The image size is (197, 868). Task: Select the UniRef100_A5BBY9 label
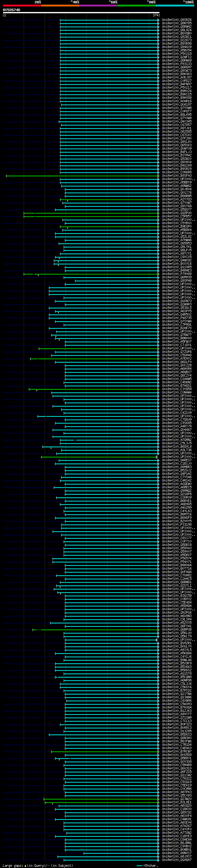[177, 183]
